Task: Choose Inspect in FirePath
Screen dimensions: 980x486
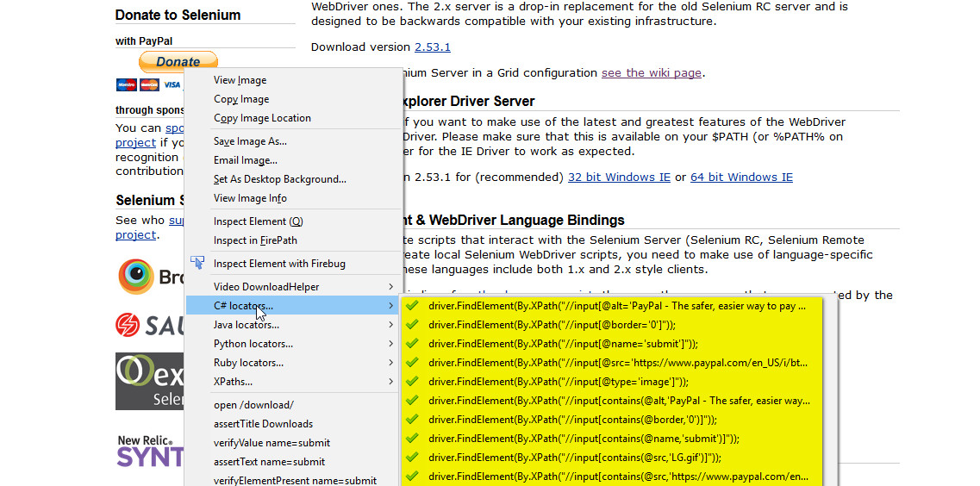Action: click(255, 240)
